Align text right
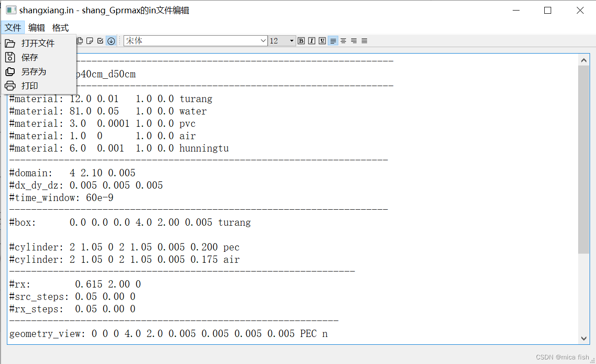Viewport: 596px width, 364px height. tap(354, 41)
